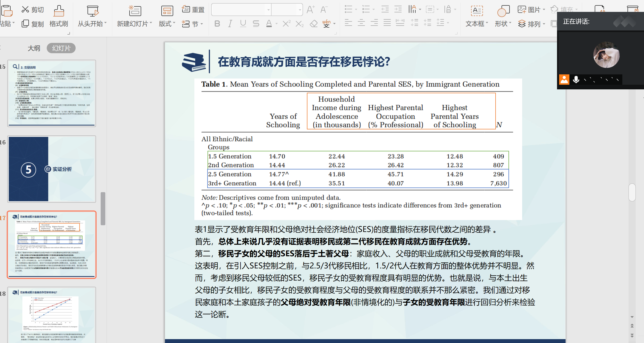The height and width of the screenshot is (343, 644).
Task: Toggle underline formatting
Action: pos(243,24)
